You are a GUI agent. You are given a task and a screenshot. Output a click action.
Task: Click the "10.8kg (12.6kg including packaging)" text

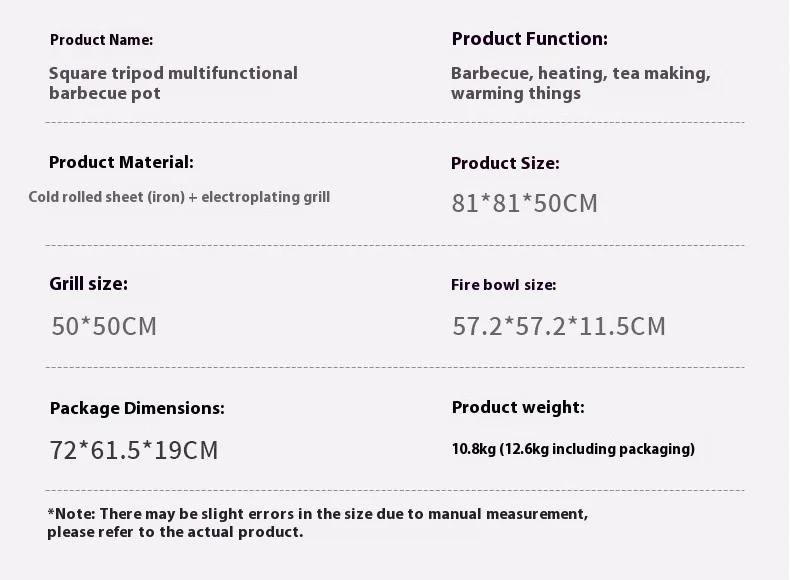pyautogui.click(x=573, y=448)
